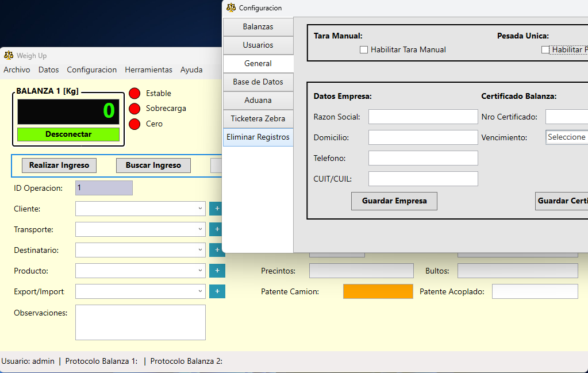The image size is (588, 373).
Task: Click the Razon Social text field
Action: [422, 117]
